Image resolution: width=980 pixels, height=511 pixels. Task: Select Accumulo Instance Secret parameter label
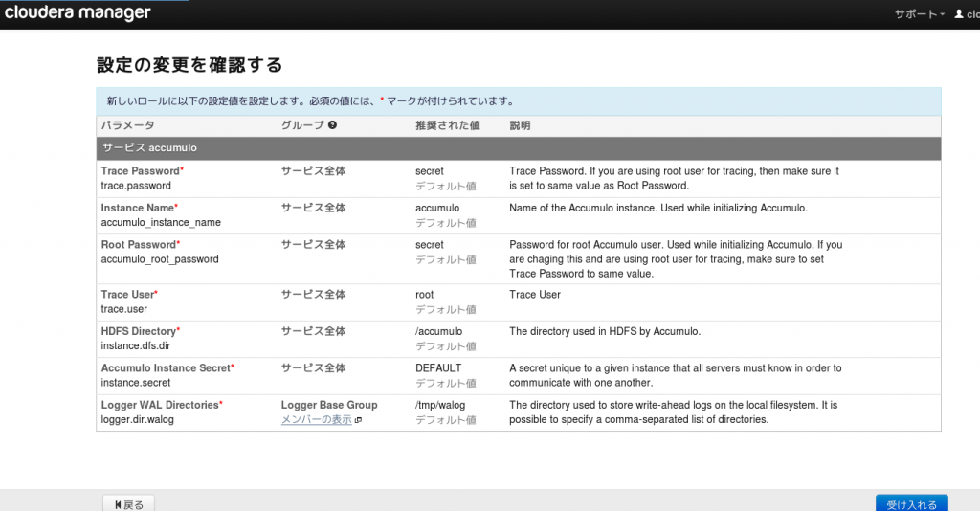pyautogui.click(x=167, y=368)
